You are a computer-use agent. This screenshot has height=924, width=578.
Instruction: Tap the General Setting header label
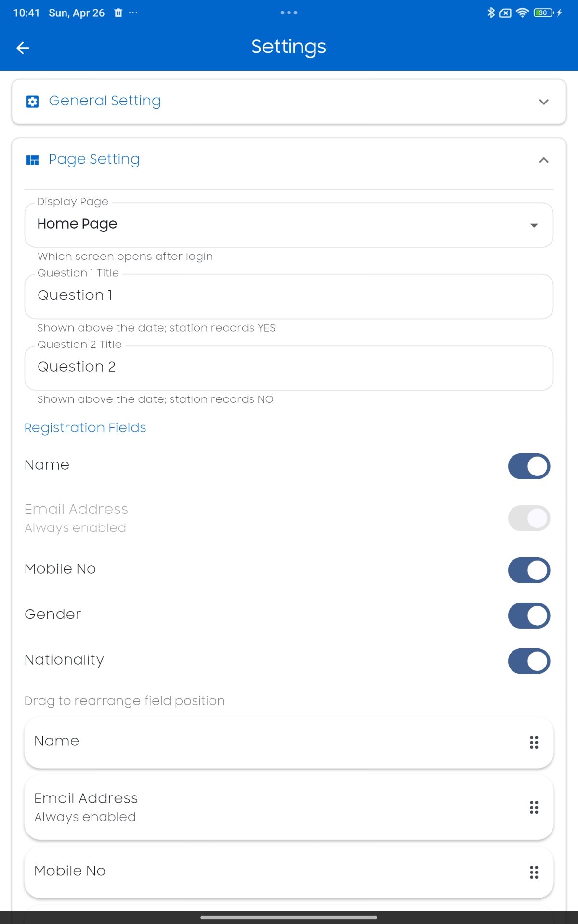pos(105,101)
